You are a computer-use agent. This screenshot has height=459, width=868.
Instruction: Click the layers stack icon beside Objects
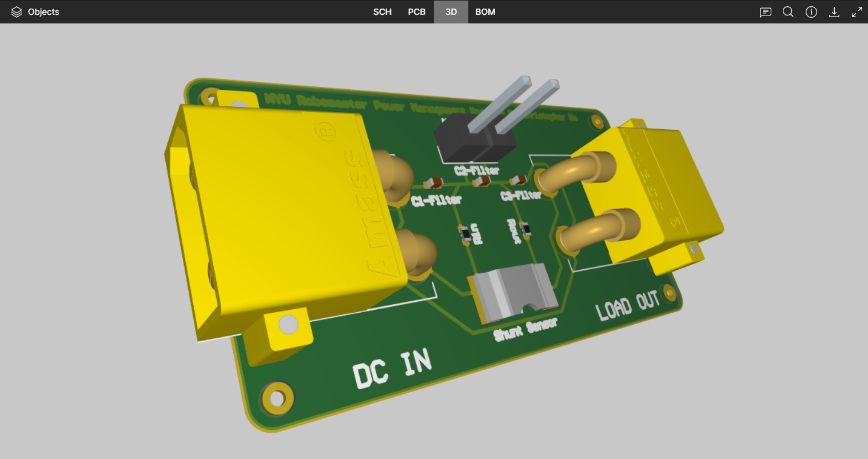pos(17,11)
